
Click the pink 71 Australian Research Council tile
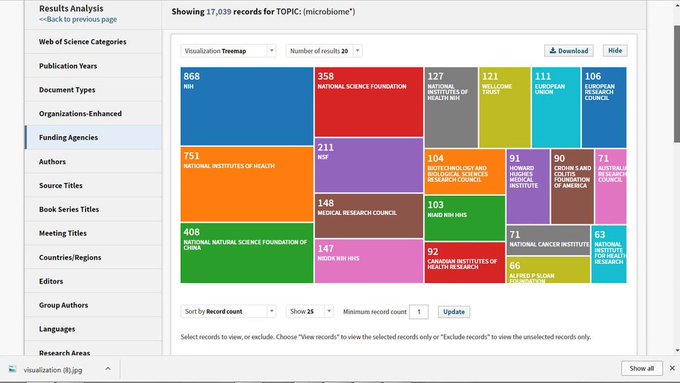point(611,187)
